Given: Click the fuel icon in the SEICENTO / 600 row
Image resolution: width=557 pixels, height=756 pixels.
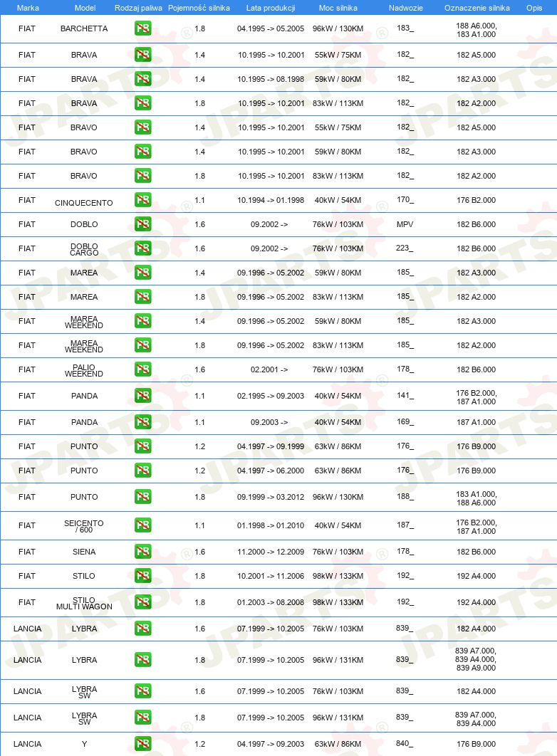Looking at the screenshot, I should (142, 525).
